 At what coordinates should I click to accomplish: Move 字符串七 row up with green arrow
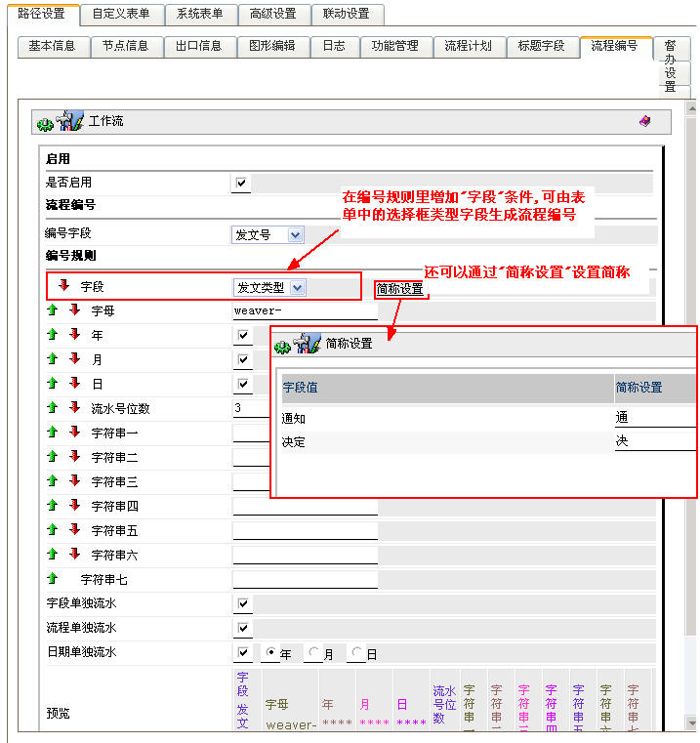tap(52, 579)
